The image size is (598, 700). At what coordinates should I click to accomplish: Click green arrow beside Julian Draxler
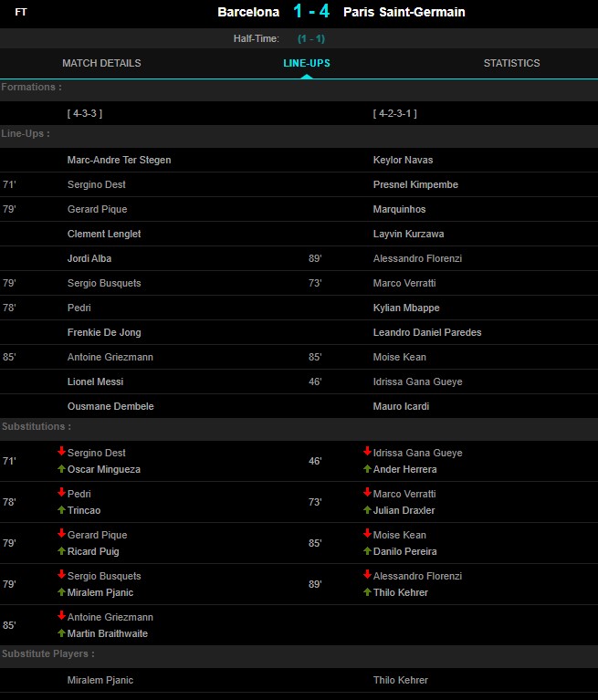point(367,510)
